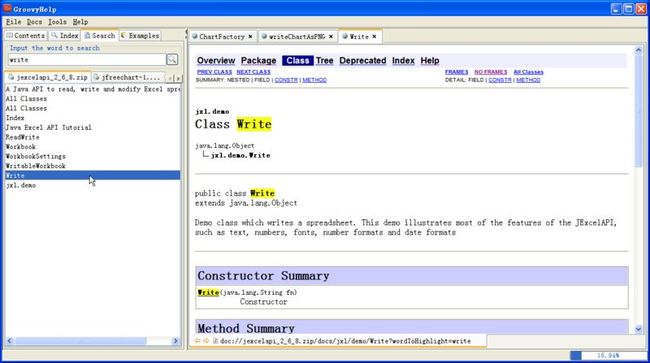Open the Docs menu
Screen dimensions: 650x363
pos(34,22)
